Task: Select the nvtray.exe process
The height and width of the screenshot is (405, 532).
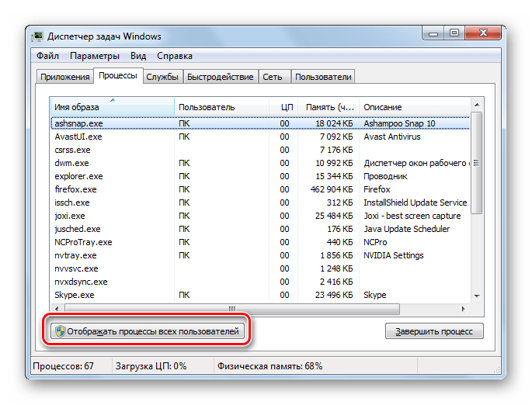Action: point(260,255)
